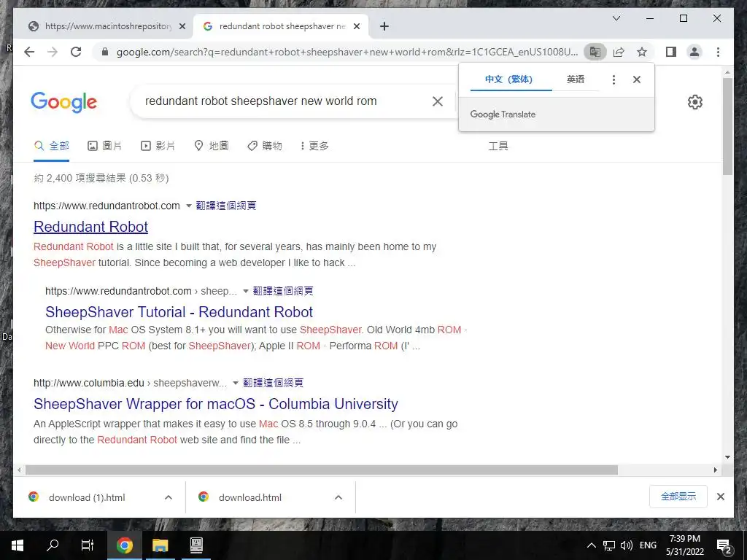Expand options for download (1).html
The width and height of the screenshot is (747, 560).
[169, 497]
